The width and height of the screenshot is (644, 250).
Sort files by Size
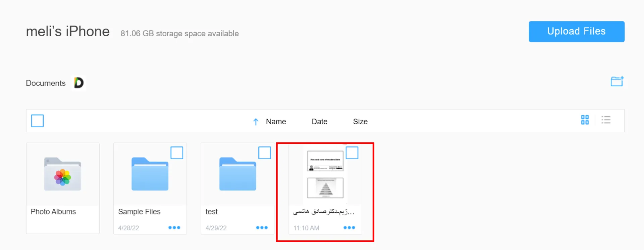pyautogui.click(x=360, y=122)
